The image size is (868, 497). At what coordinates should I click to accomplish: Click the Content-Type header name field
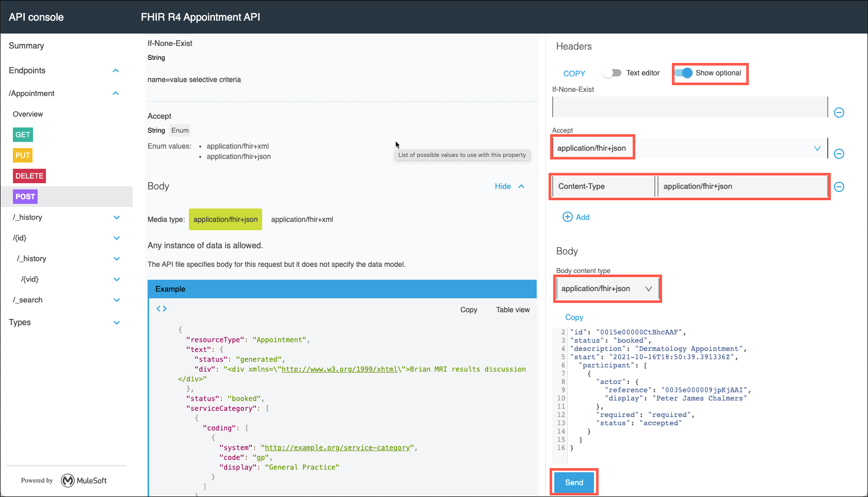(604, 186)
